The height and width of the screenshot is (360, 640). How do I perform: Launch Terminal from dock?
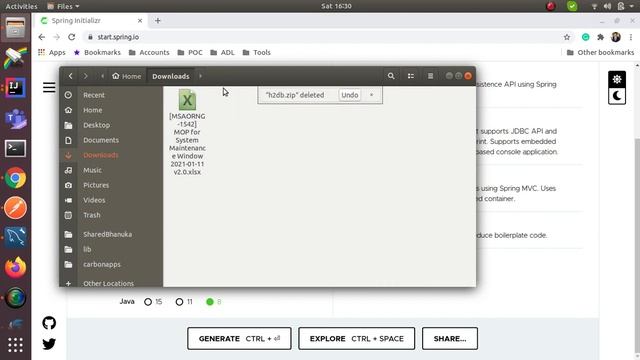coord(16,149)
